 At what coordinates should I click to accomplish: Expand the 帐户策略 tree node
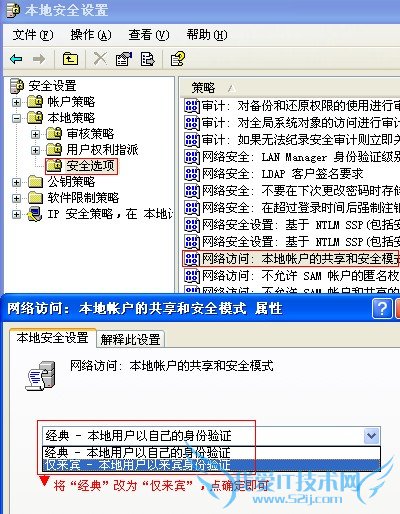click(16, 102)
